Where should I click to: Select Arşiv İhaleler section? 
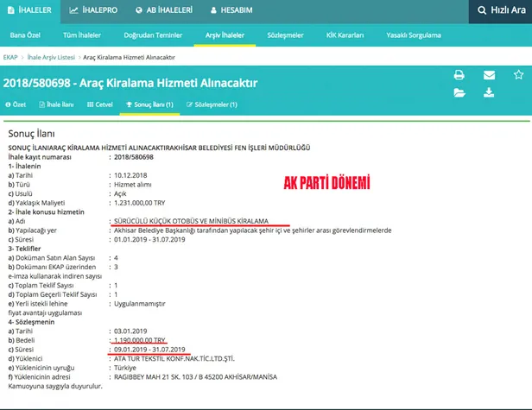(x=225, y=35)
